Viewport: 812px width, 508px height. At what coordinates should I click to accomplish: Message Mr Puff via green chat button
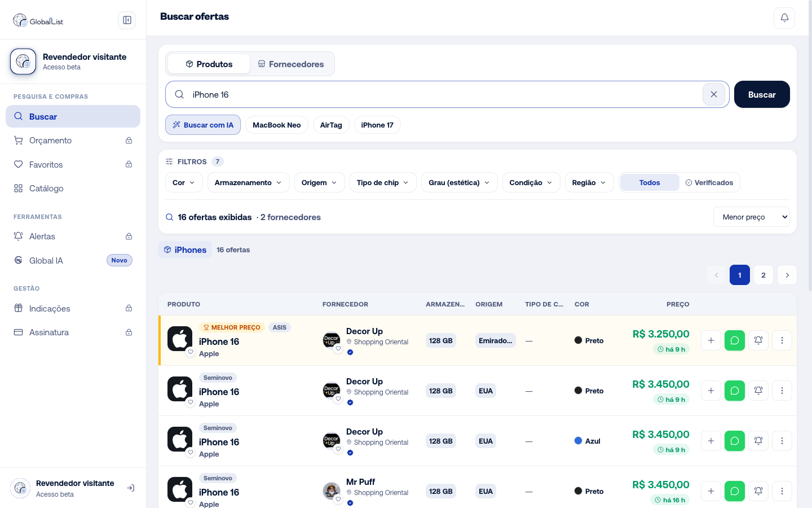735,491
